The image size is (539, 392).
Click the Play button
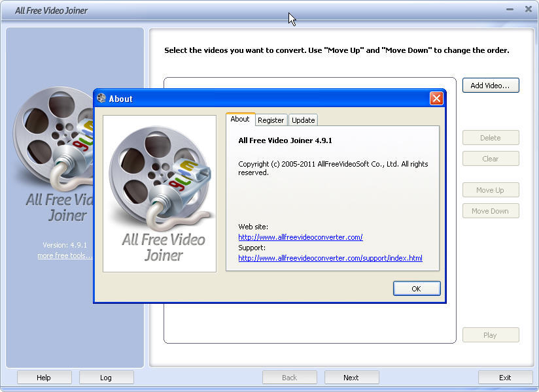(491, 335)
